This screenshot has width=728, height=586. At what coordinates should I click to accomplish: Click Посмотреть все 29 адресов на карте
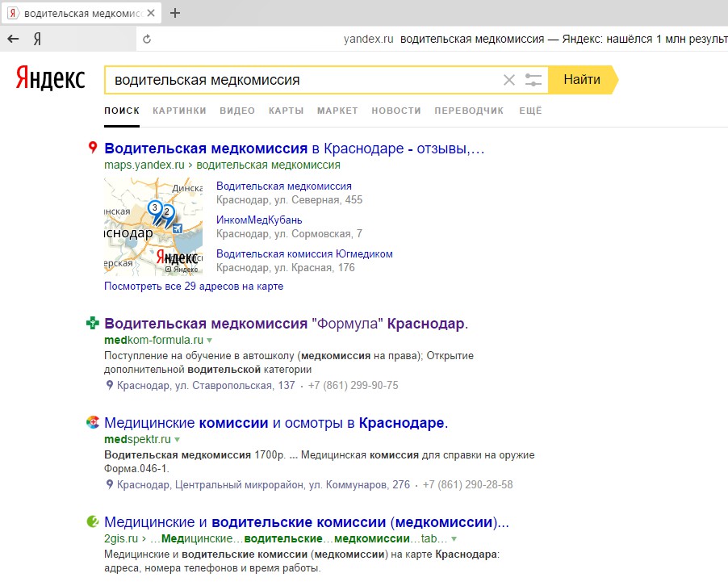pos(194,286)
